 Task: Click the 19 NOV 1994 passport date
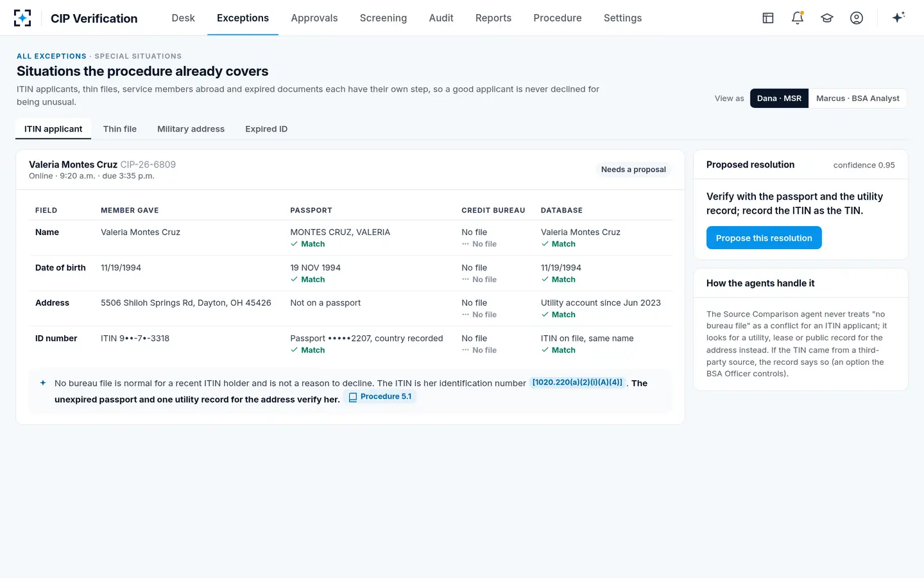315,268
